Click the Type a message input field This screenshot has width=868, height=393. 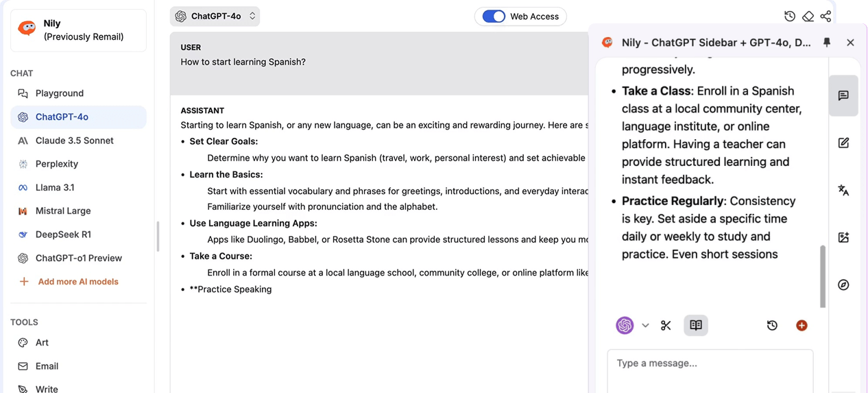[710, 364]
